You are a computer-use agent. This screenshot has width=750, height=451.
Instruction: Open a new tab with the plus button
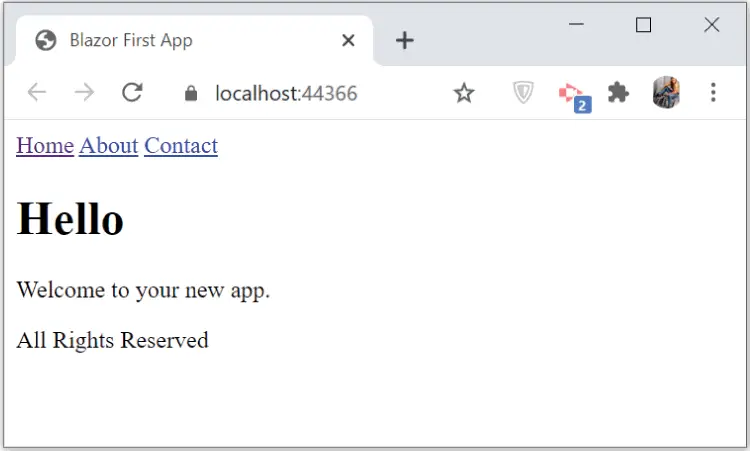click(x=405, y=41)
